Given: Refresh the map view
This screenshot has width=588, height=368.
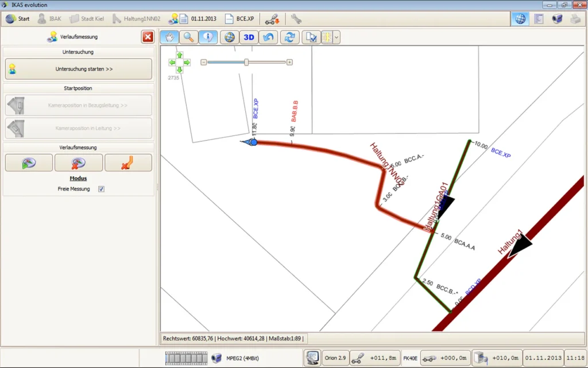Looking at the screenshot, I should tap(290, 37).
